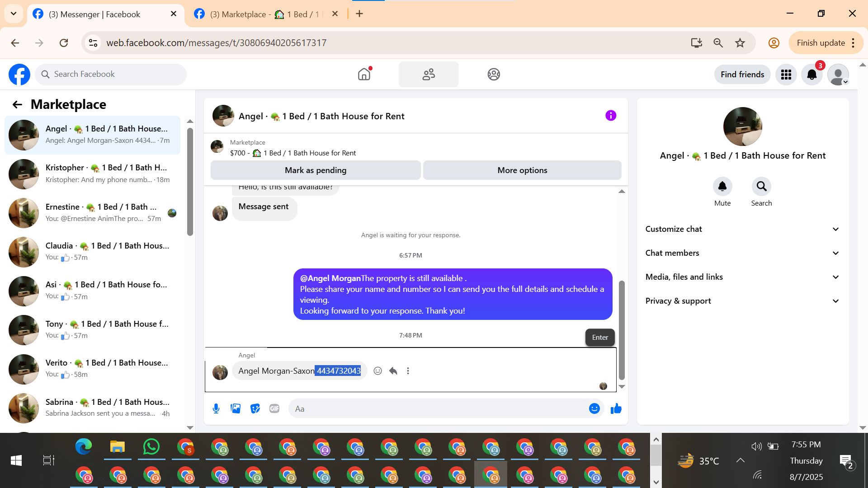Screen dimensions: 868x488
Task: Click the Enter tooltip button
Action: (x=600, y=338)
